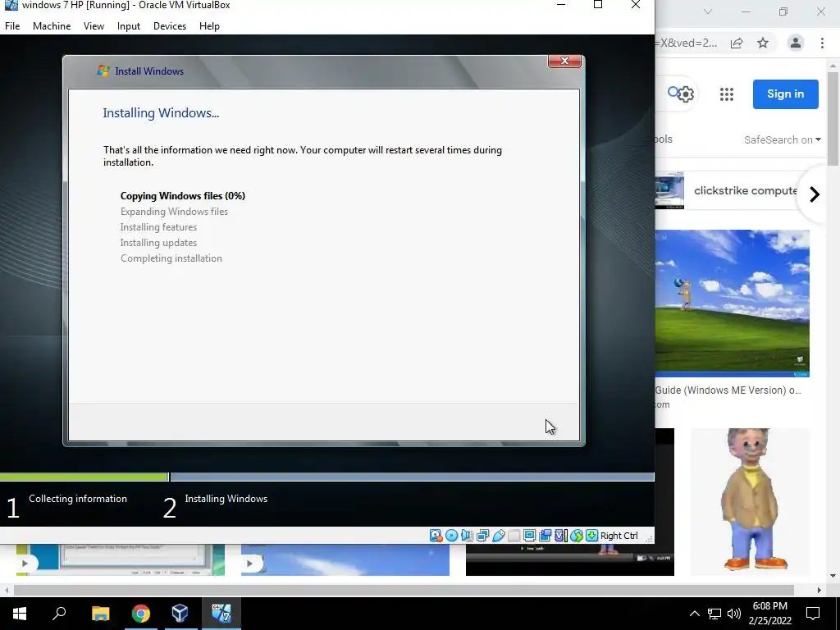Click the USB devices icon in VirtualBox status bar
Image resolution: width=840 pixels, height=630 pixels.
(x=498, y=535)
